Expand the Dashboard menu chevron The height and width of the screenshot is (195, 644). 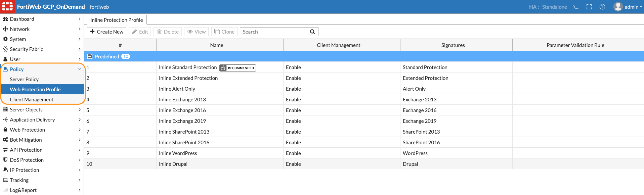(x=79, y=19)
